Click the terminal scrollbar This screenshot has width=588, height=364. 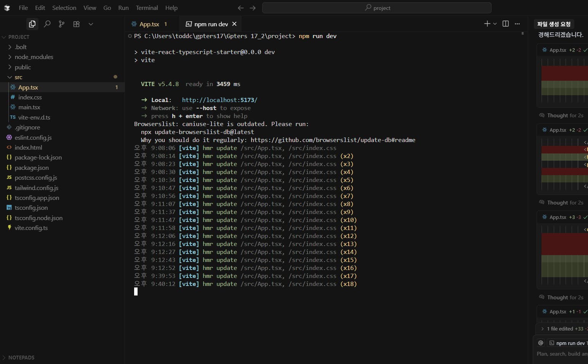tap(522, 34)
